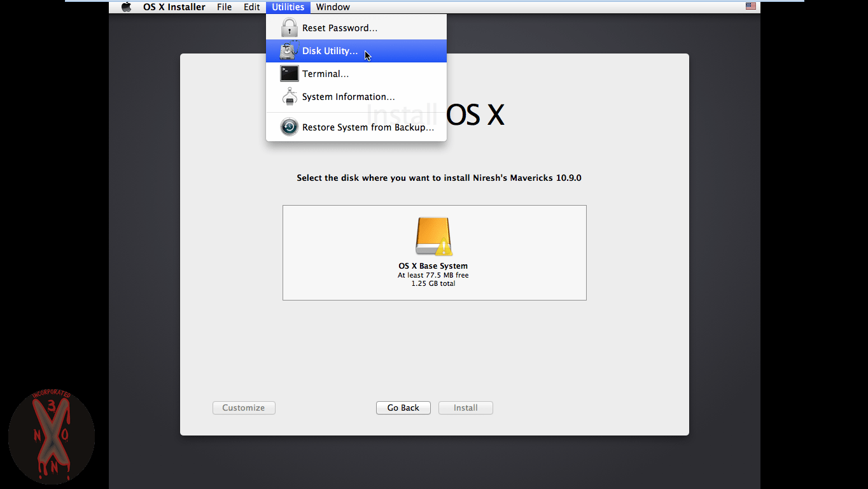Launch Disk Utility… from the menu
This screenshot has height=489, width=868.
click(356, 51)
